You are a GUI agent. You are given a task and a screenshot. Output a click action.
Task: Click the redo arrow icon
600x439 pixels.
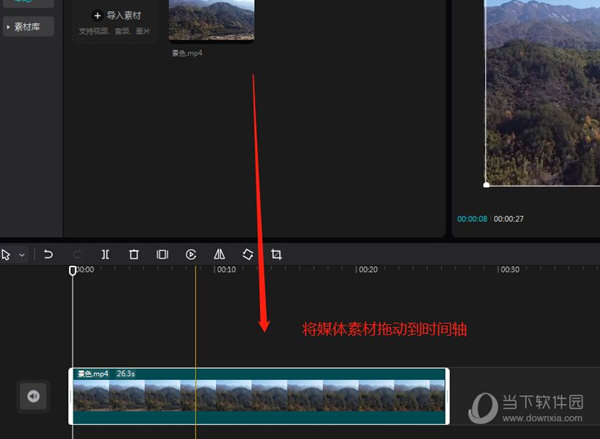pyautogui.click(x=77, y=255)
